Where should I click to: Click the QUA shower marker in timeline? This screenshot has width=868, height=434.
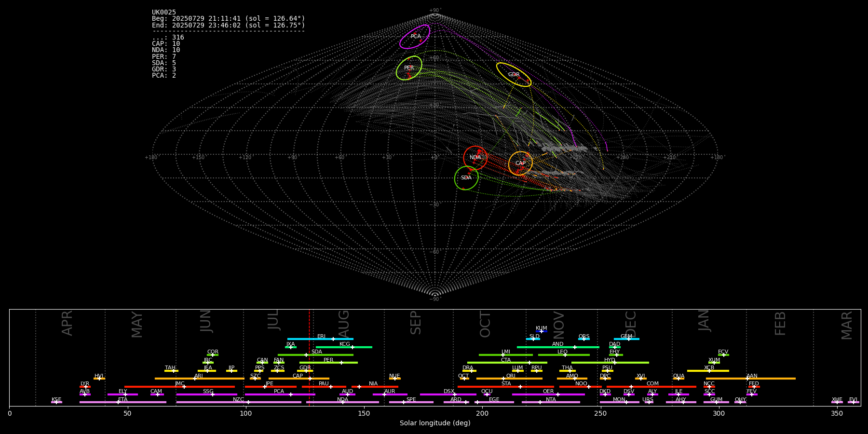[678, 379]
